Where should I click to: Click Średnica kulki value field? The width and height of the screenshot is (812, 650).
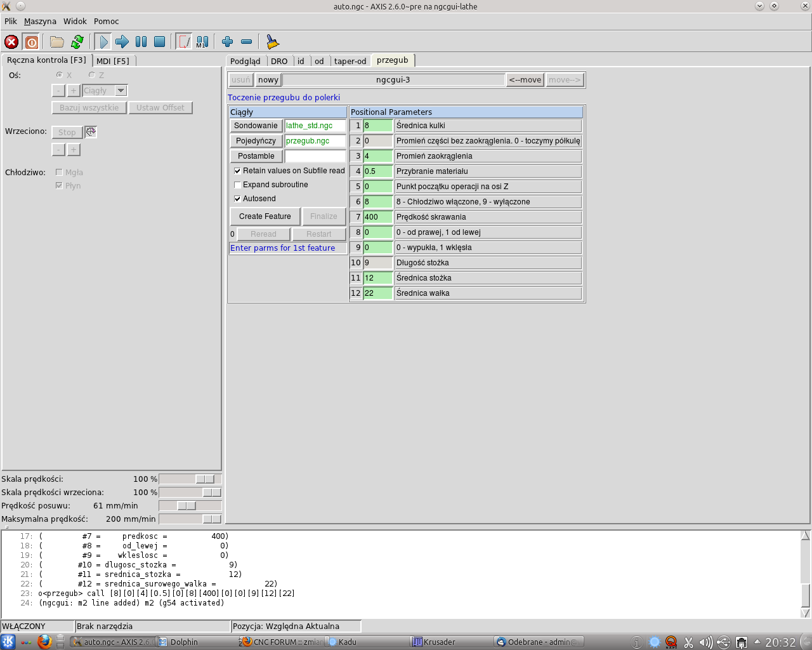(x=378, y=126)
